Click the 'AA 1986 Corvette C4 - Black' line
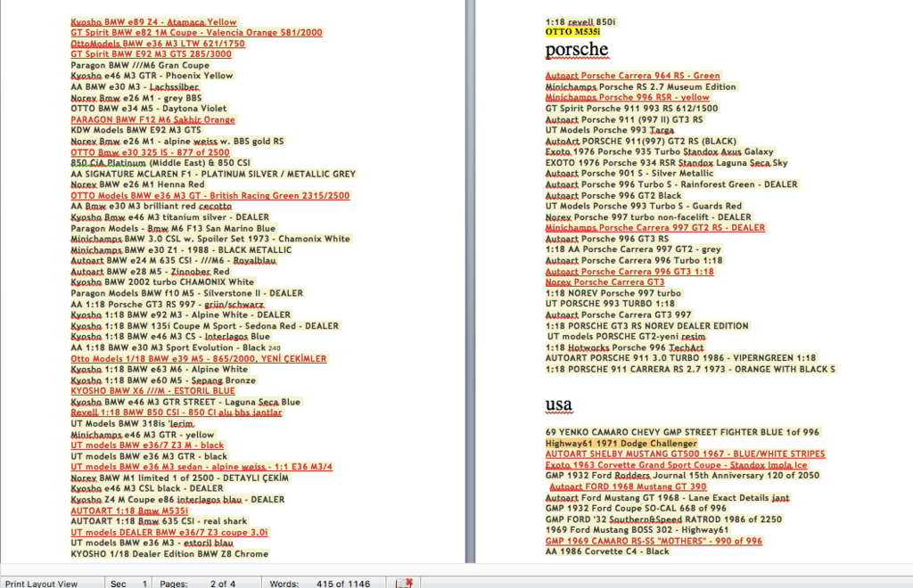Image resolution: width=913 pixels, height=588 pixels. click(606, 551)
